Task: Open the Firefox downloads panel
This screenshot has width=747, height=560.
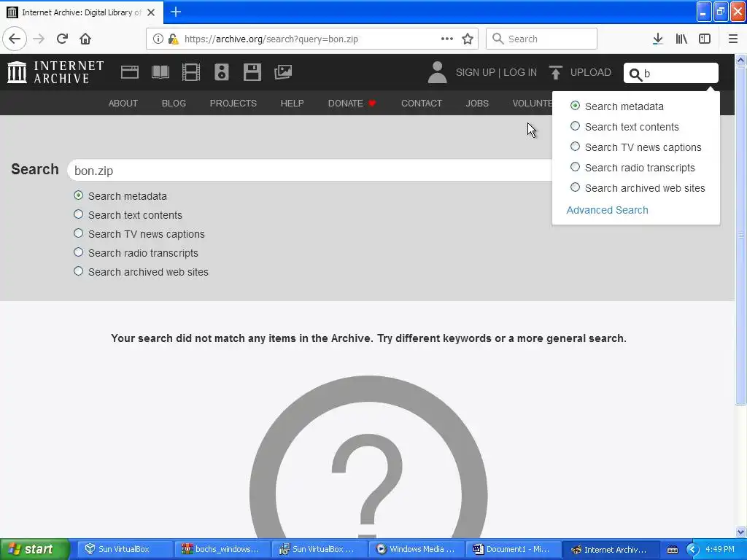Action: [x=657, y=39]
